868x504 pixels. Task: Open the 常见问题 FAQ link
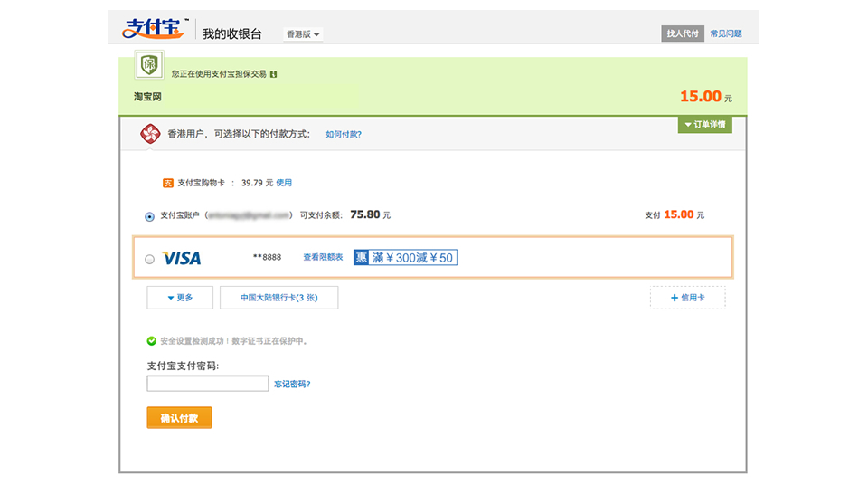[725, 33]
